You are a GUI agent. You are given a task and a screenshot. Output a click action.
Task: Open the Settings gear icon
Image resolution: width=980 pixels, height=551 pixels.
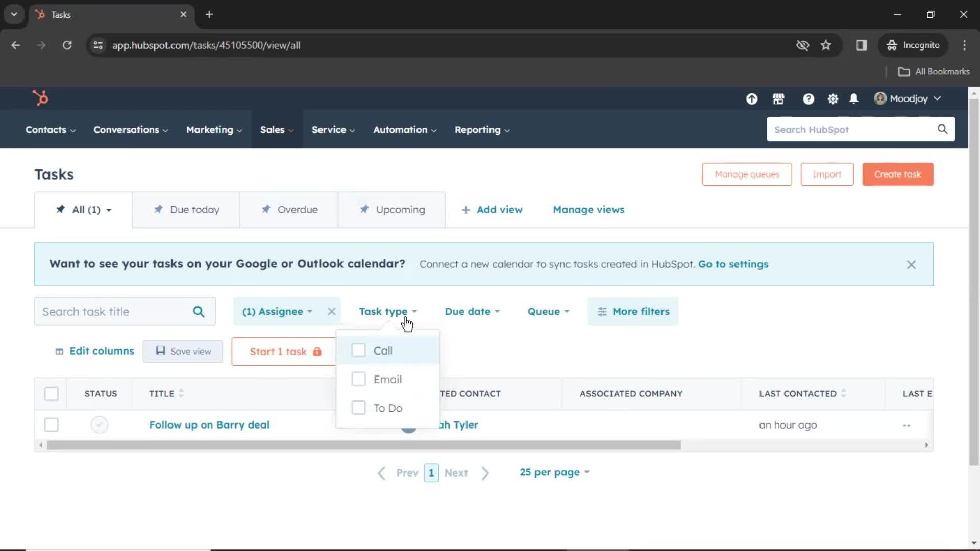tap(832, 99)
